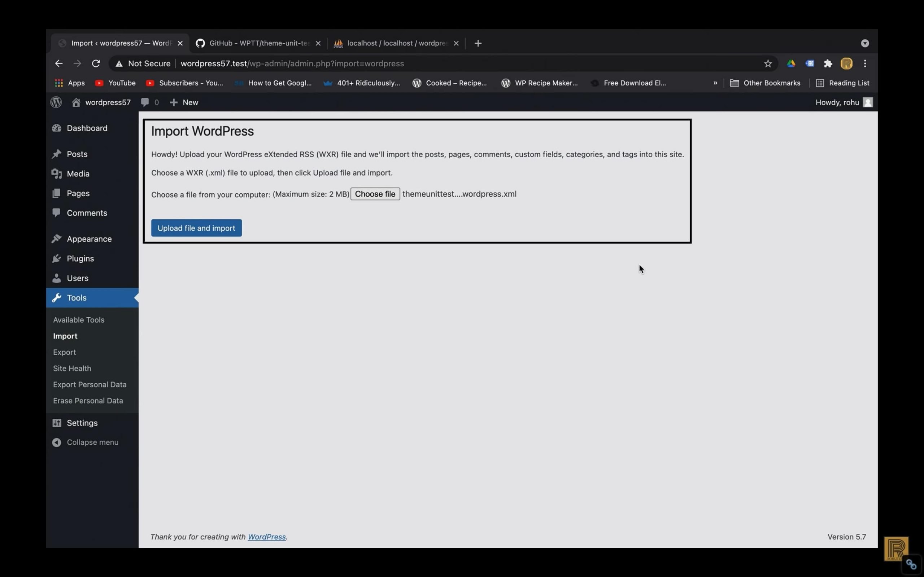Expand the Tools submenu
Screen dimensions: 924x577
(77, 297)
